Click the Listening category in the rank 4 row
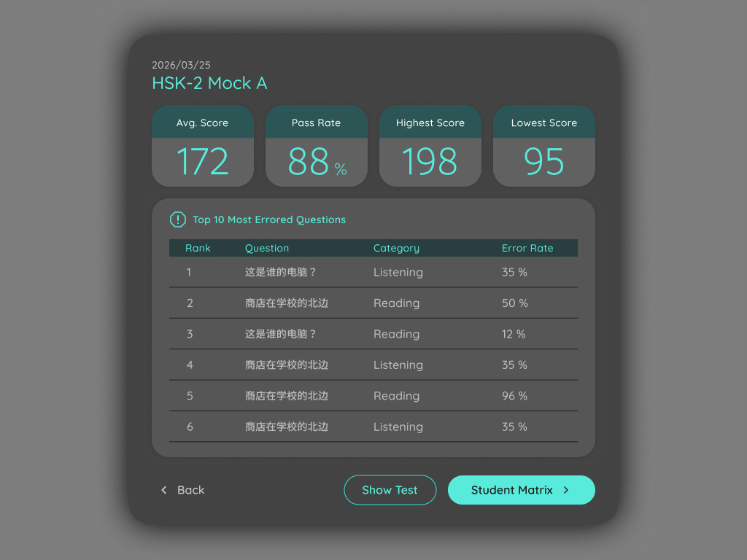Image resolution: width=747 pixels, height=560 pixels. (398, 365)
